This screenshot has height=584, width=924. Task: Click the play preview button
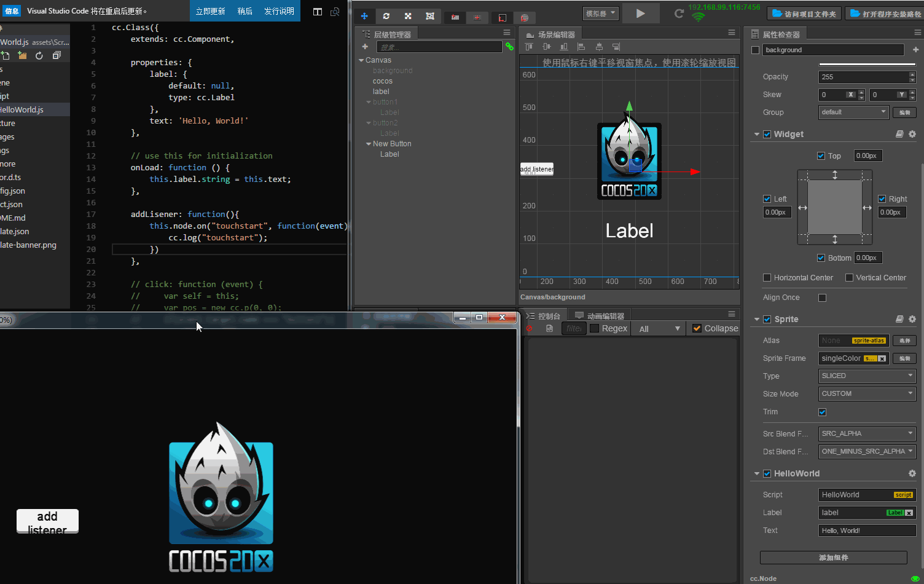pyautogui.click(x=641, y=14)
